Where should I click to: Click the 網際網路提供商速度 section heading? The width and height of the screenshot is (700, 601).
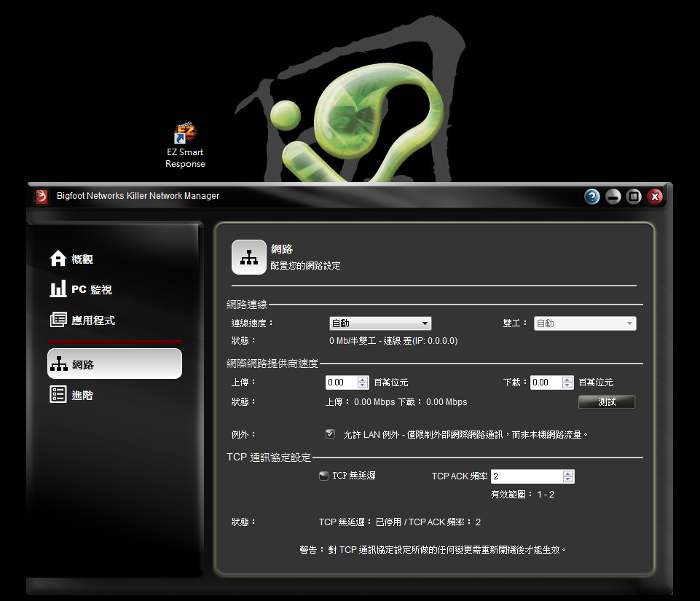click(272, 364)
